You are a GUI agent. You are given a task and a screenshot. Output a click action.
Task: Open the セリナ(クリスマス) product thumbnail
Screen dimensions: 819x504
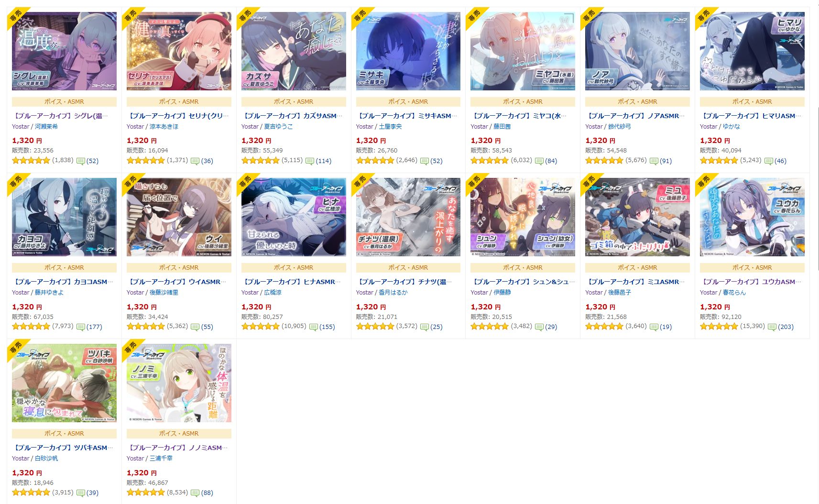tap(179, 51)
